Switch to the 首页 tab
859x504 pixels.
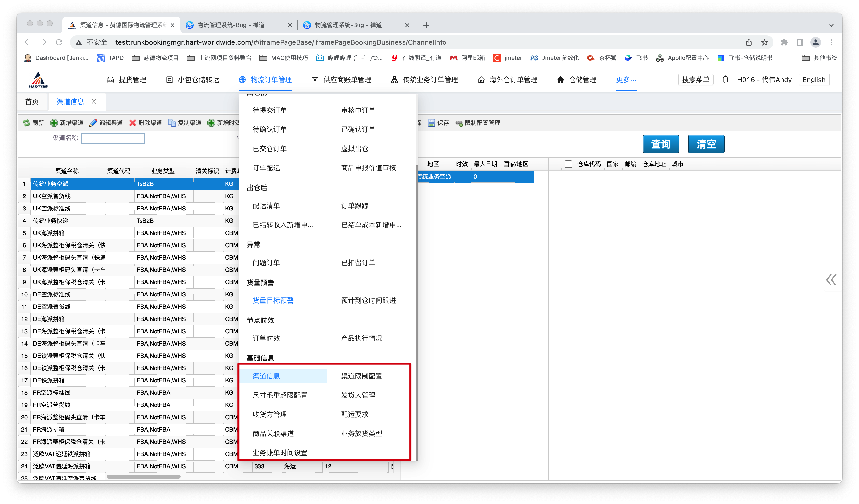tap(32, 101)
